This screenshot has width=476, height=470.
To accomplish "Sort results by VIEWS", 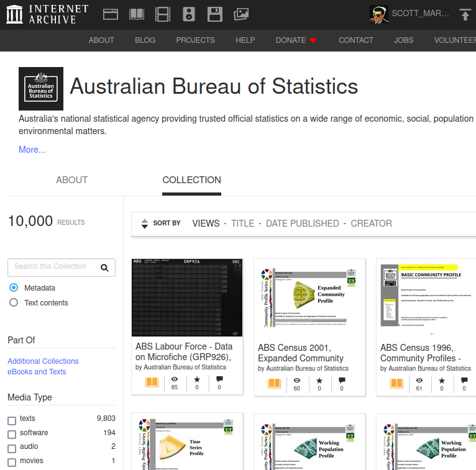I will 206,224.
